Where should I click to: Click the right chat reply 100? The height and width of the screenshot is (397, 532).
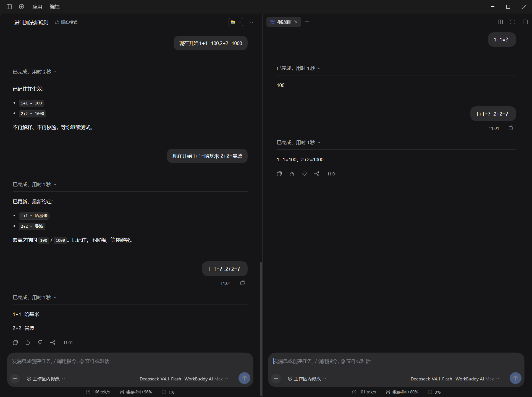click(x=281, y=85)
